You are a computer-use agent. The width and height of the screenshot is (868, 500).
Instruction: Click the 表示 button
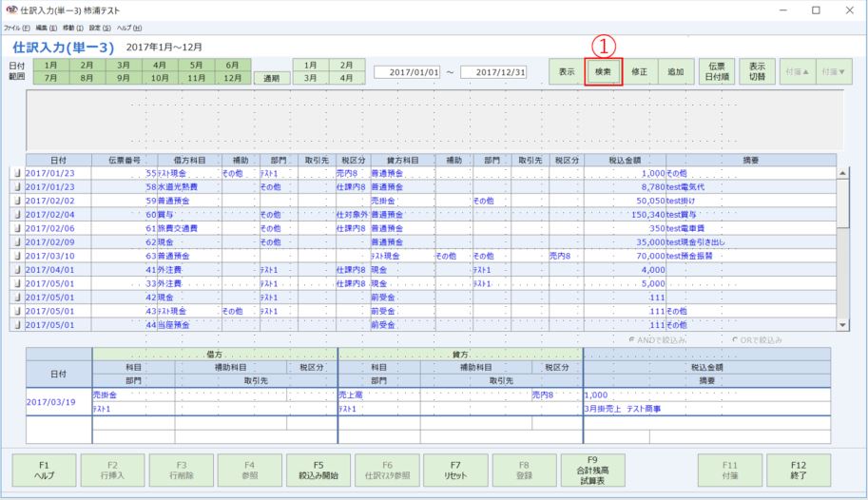click(x=567, y=71)
